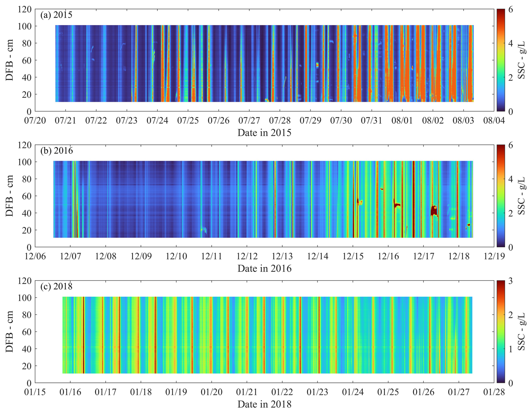Select the 07/24 date tick label
Screen dimensions: 532x414
157,121
